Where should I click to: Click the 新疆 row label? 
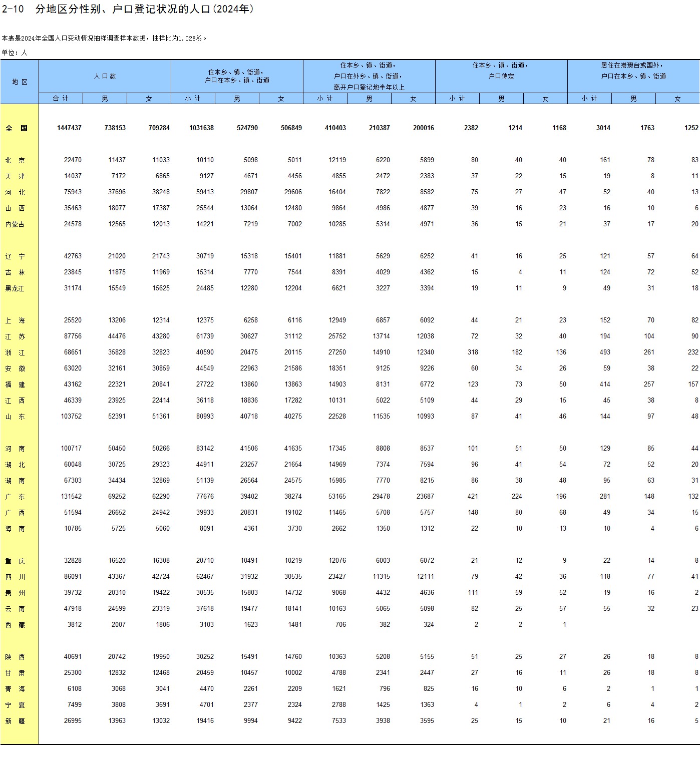click(15, 721)
